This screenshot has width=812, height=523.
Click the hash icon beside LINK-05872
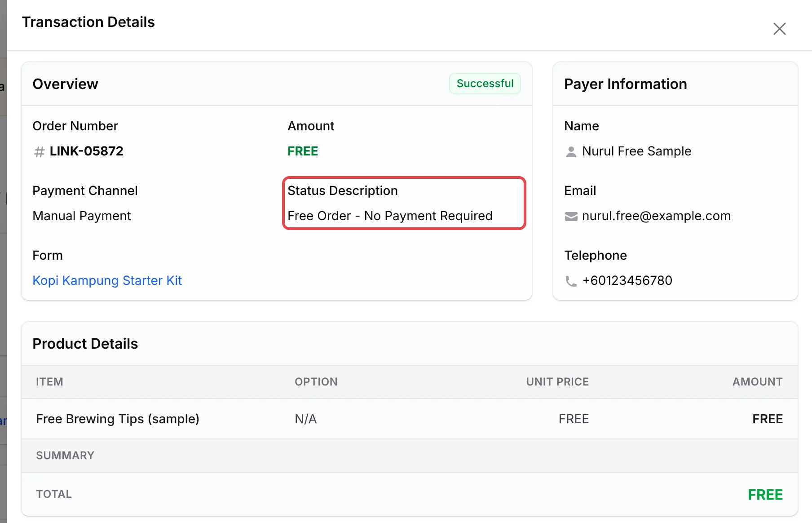pos(40,152)
